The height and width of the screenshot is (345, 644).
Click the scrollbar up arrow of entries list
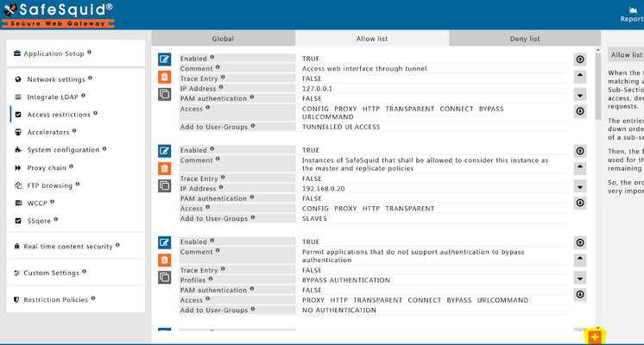pos(598,51)
